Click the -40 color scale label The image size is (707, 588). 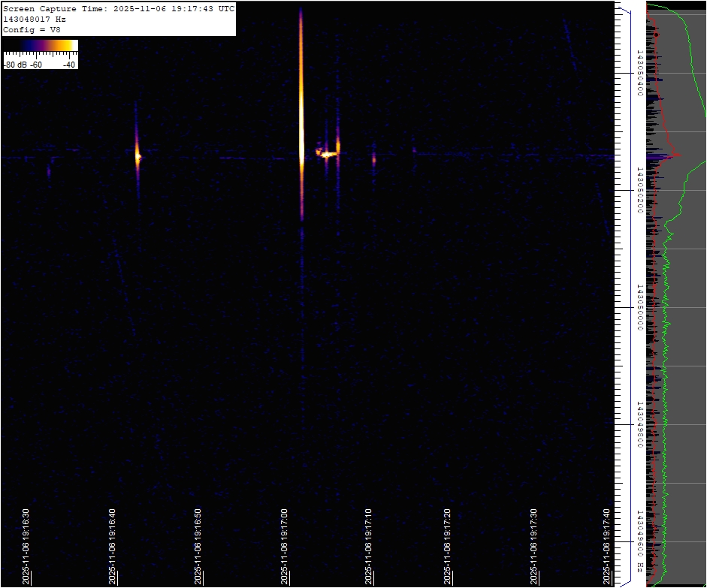click(69, 65)
